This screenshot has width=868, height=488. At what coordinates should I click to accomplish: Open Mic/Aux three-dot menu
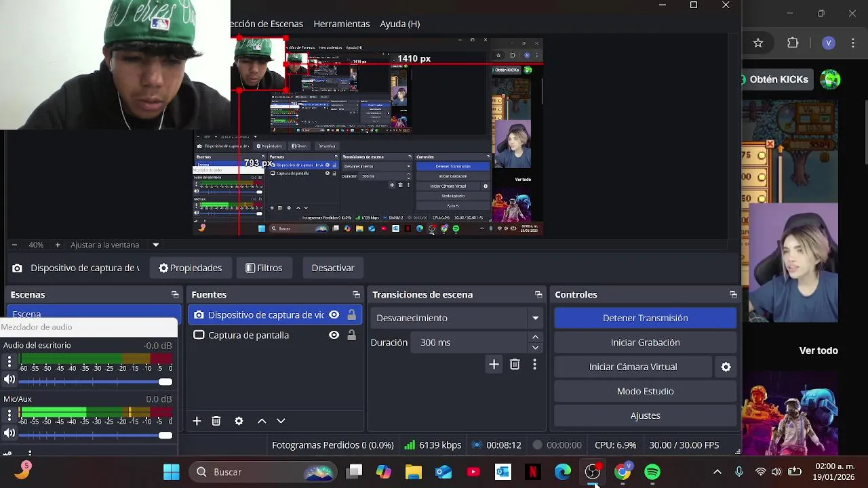click(x=9, y=414)
